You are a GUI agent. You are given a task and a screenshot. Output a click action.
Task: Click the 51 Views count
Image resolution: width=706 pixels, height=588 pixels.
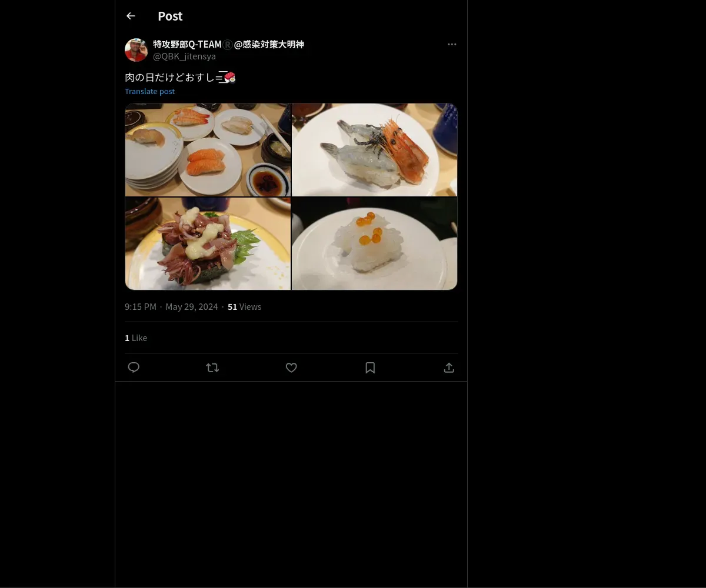244,307
